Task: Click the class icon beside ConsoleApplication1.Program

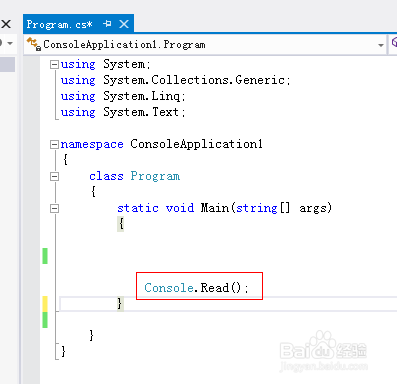Action: click(34, 44)
